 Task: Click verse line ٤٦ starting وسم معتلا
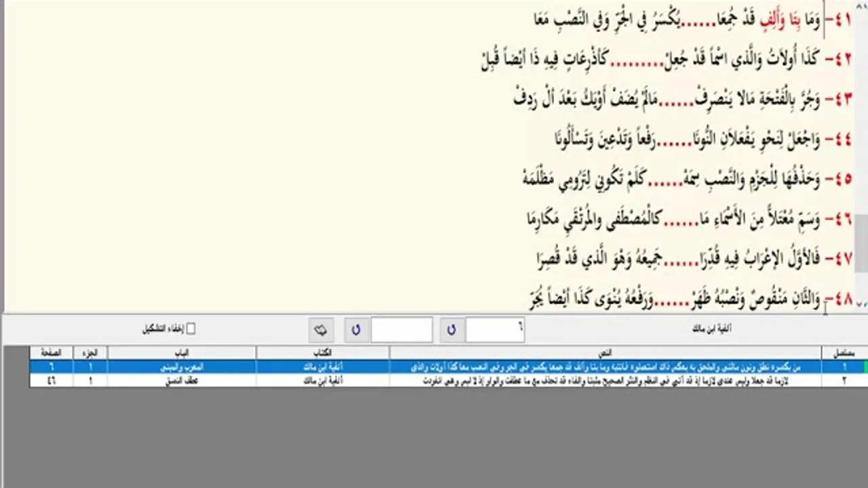(689, 219)
